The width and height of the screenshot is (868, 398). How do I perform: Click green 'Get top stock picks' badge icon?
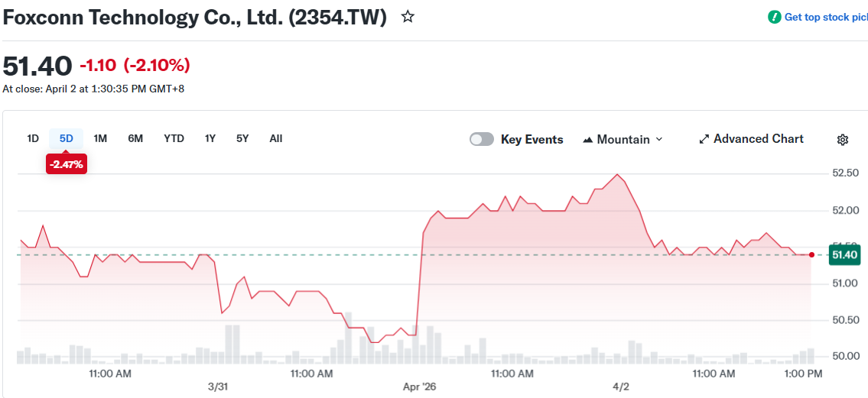tap(775, 17)
